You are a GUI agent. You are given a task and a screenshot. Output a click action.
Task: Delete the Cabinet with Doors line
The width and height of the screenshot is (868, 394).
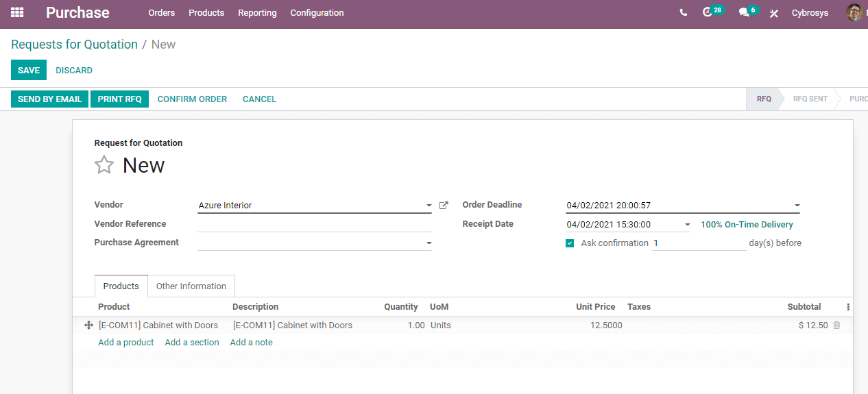click(x=836, y=325)
